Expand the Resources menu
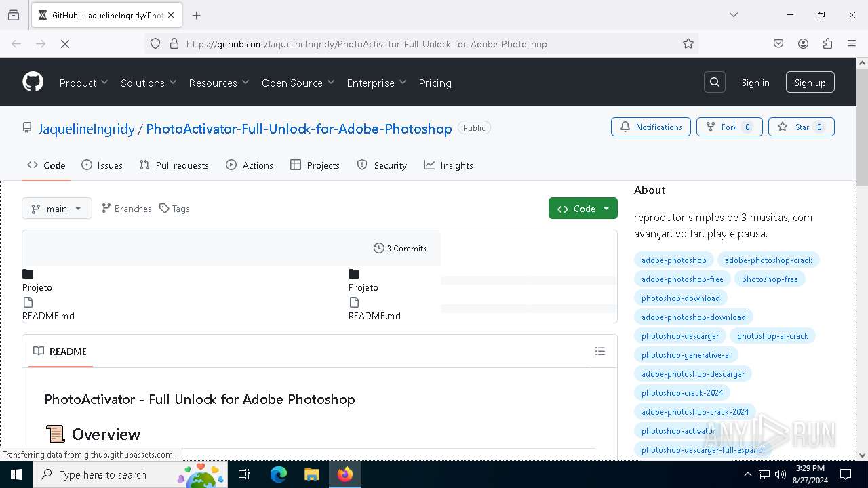This screenshot has width=868, height=488. [x=219, y=83]
